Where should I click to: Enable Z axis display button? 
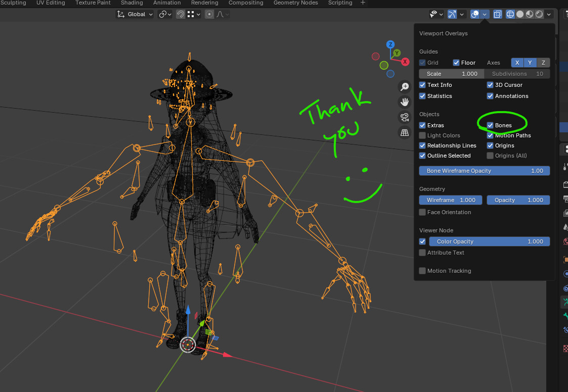(543, 63)
